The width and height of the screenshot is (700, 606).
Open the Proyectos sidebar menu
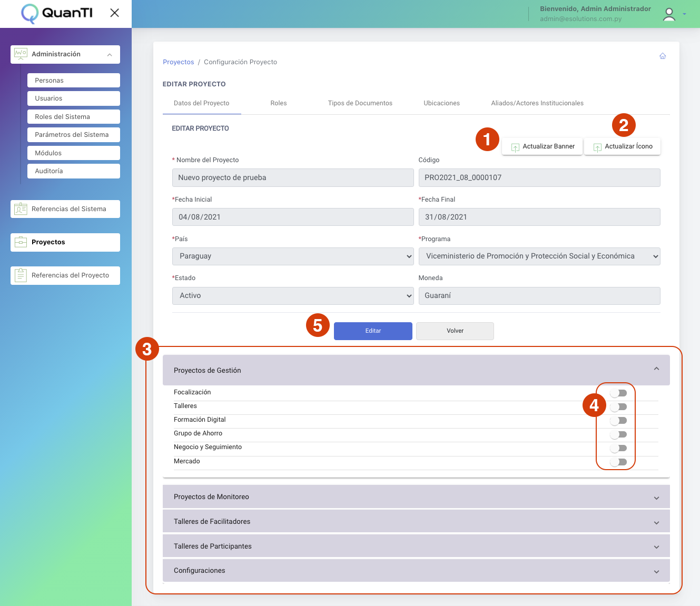click(x=65, y=242)
